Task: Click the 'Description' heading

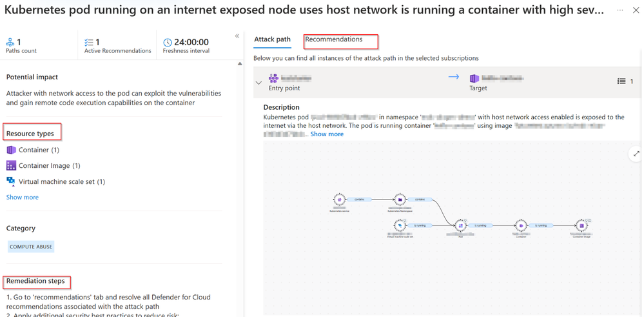Action: coord(281,107)
